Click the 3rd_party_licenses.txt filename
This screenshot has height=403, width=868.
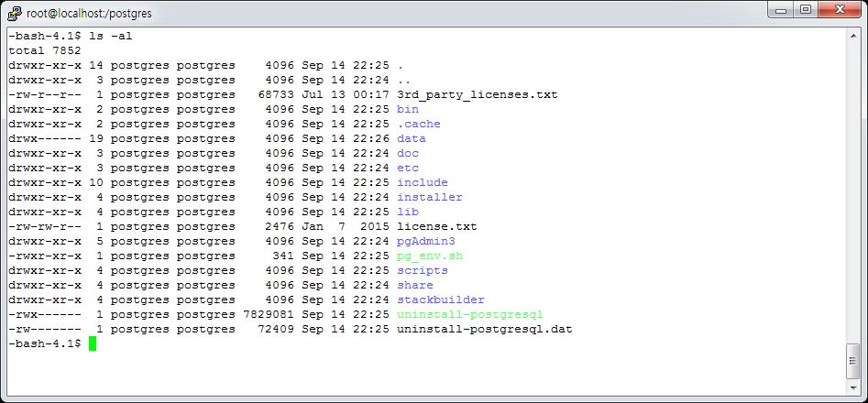tap(477, 94)
